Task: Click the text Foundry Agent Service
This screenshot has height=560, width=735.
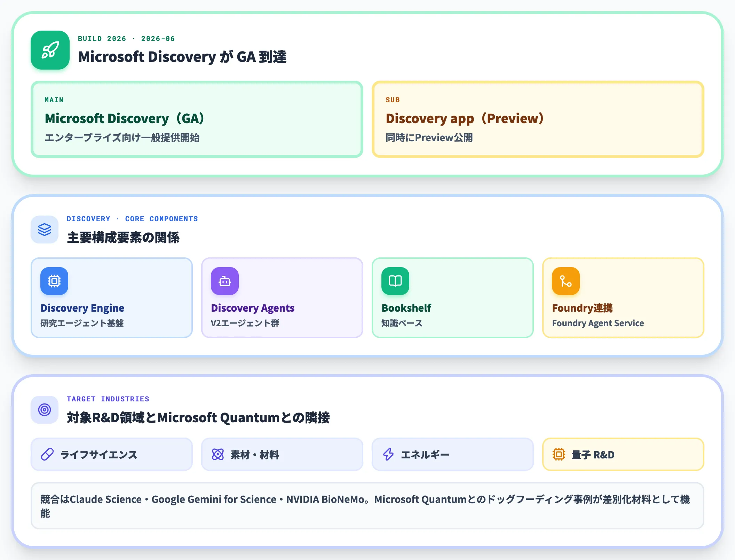Action: coord(598,323)
